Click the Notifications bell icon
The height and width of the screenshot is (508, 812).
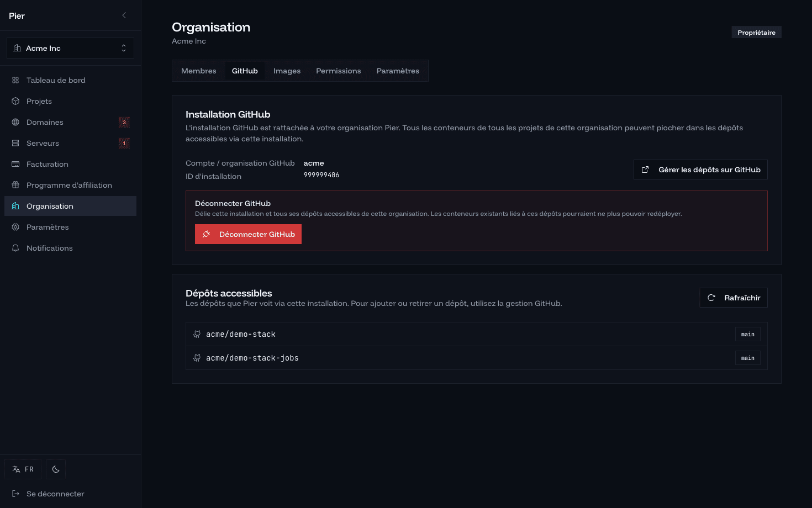15,248
